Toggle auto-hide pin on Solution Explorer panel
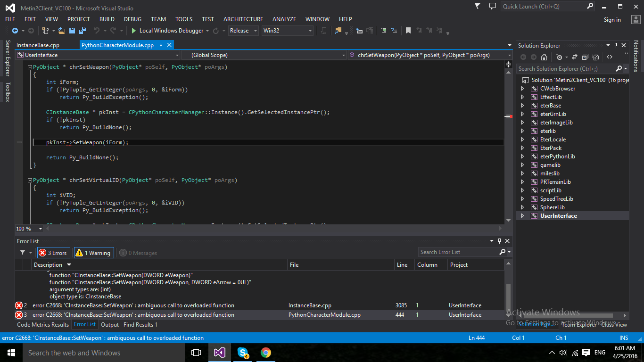The image size is (644, 362). pos(616,45)
